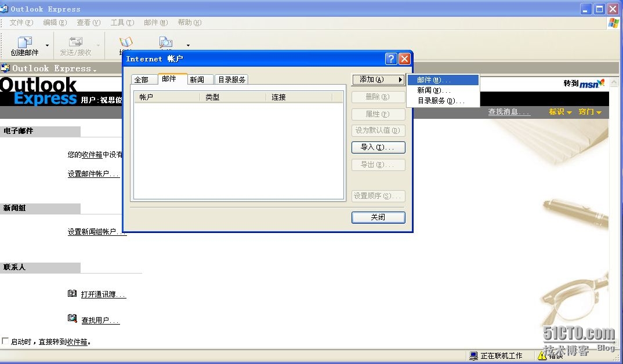The width and height of the screenshot is (623, 364).
Task: Click the address book icon beside 打开通讯簿
Action: coord(72,293)
